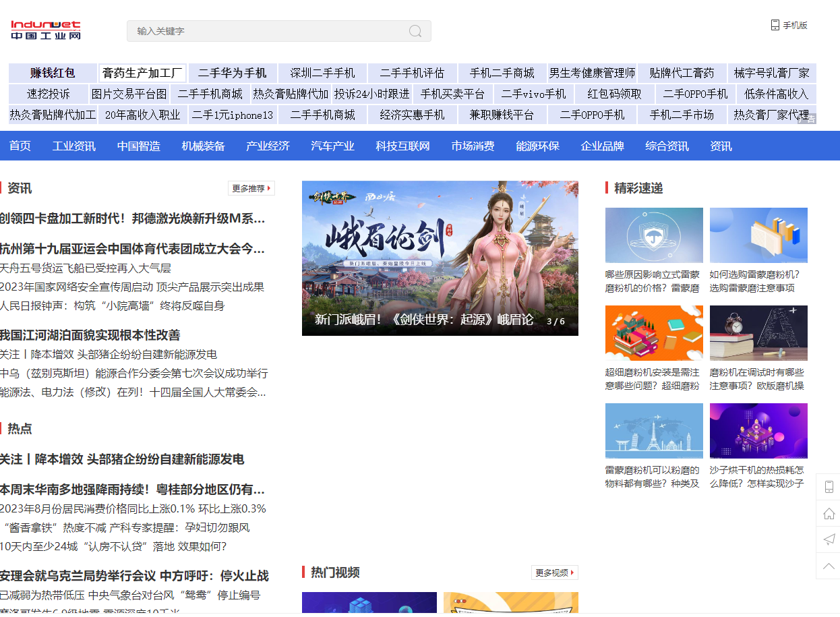Open the 深圳二手手机 ad link
Viewport: 840px width, 617px height.
(322, 74)
